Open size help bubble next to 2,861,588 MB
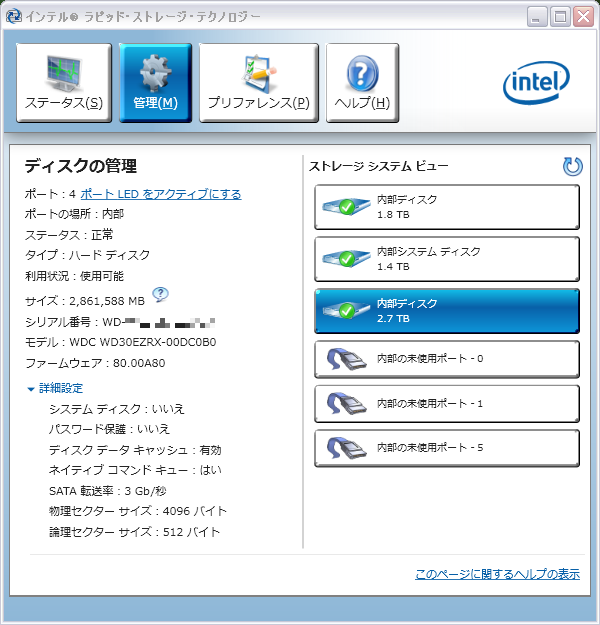The image size is (600, 625). tap(160, 295)
